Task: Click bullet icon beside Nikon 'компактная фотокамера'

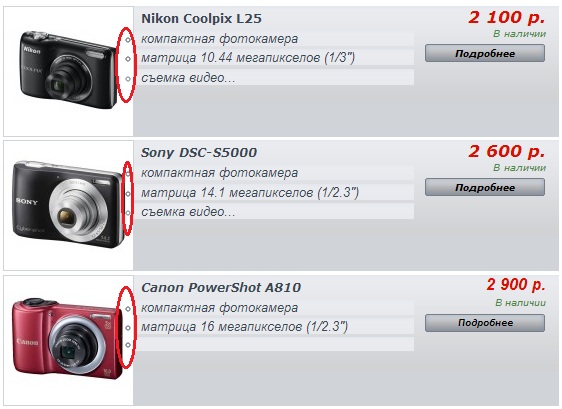Action: pyautogui.click(x=128, y=40)
